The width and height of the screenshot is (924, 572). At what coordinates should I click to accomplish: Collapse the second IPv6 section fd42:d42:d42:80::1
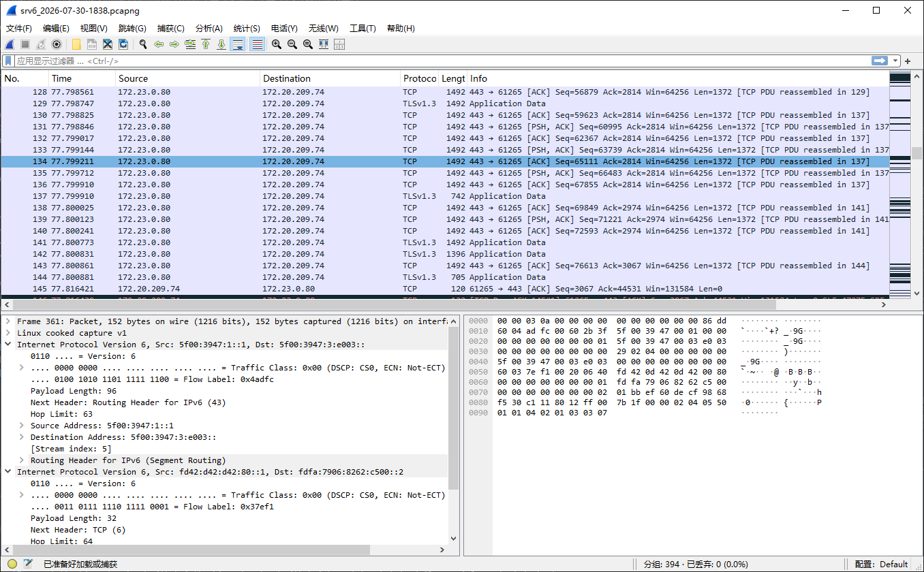click(8, 471)
